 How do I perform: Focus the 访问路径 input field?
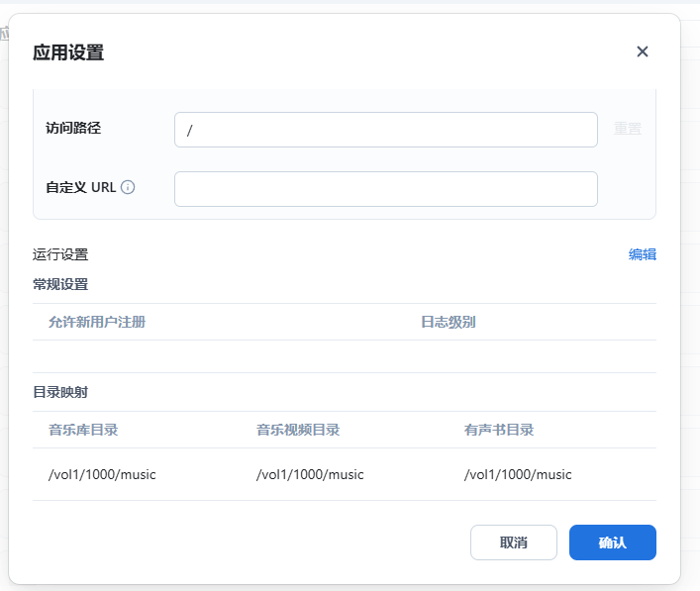tap(385, 130)
